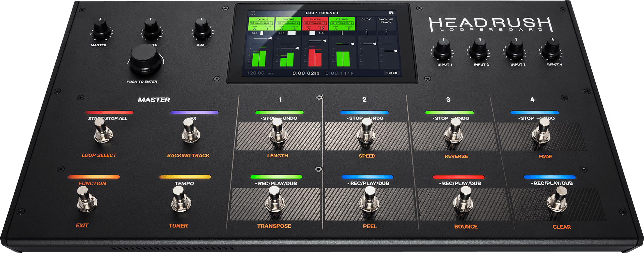This screenshot has height=253, width=644.
Task: Select the DRUMS track header
Action: 342,19
